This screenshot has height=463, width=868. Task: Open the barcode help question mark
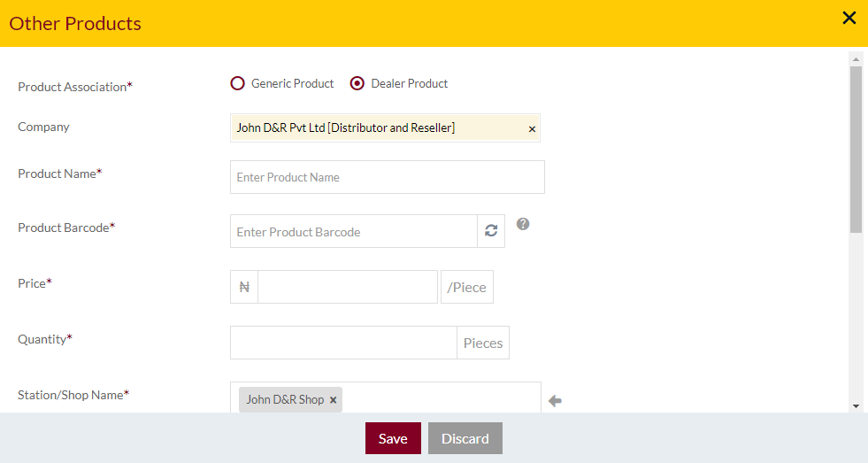click(523, 224)
